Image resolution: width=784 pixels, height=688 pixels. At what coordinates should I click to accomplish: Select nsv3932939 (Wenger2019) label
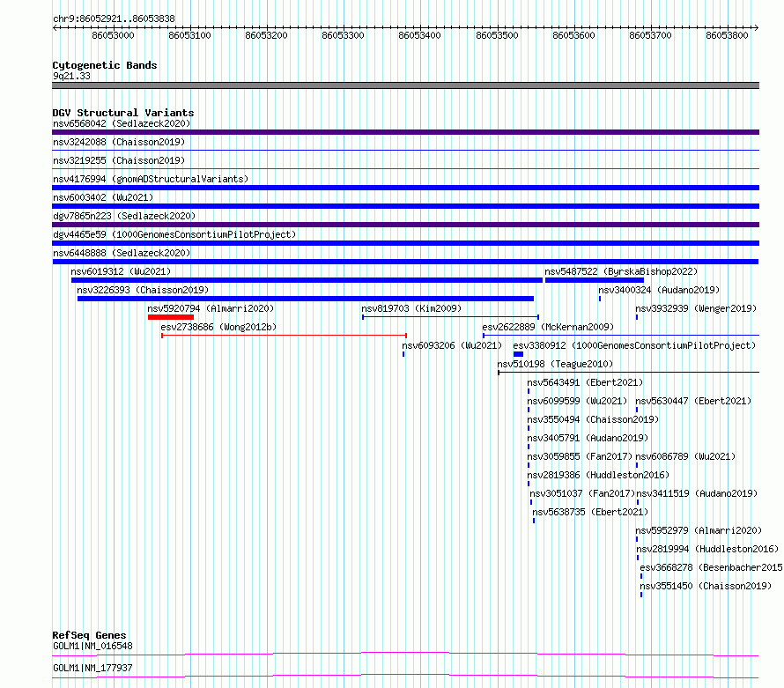coord(696,308)
